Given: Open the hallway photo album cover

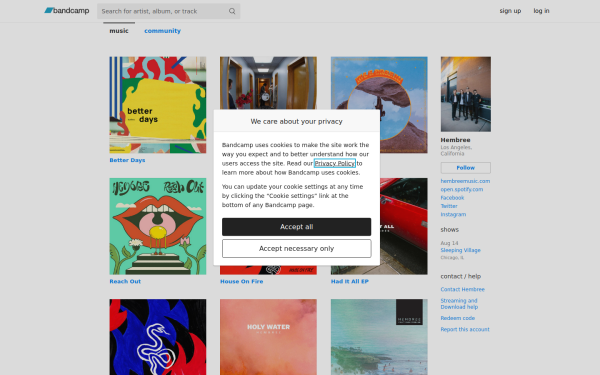Looking at the screenshot, I should point(268,83).
